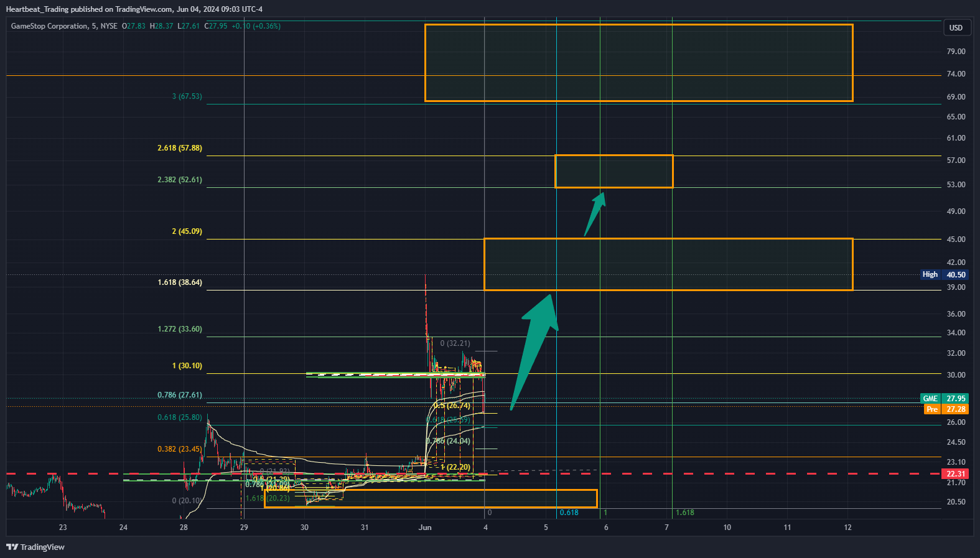Click the Heartbeat_Trading publisher caption

134,9
